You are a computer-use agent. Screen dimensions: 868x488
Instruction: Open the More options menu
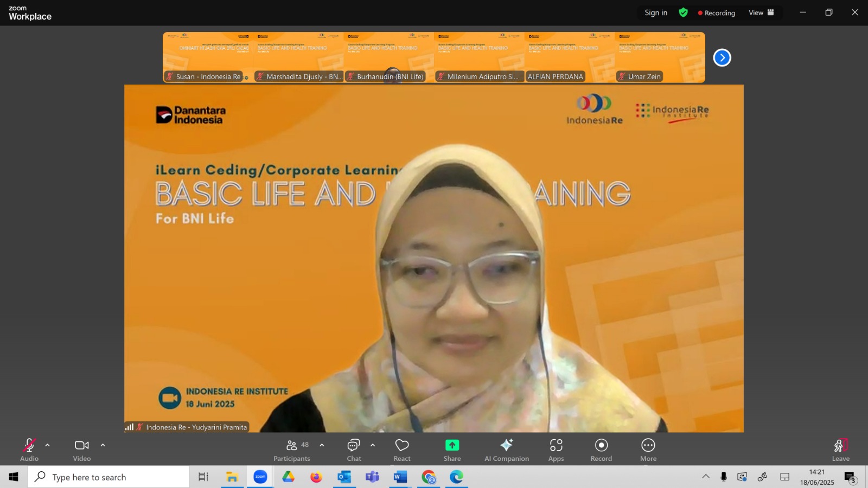[648, 450]
